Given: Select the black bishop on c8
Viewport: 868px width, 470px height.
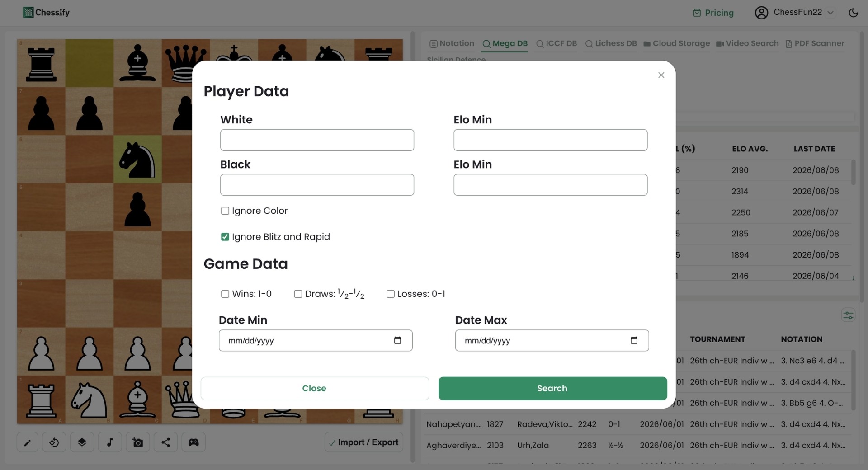Looking at the screenshot, I should pos(137,63).
